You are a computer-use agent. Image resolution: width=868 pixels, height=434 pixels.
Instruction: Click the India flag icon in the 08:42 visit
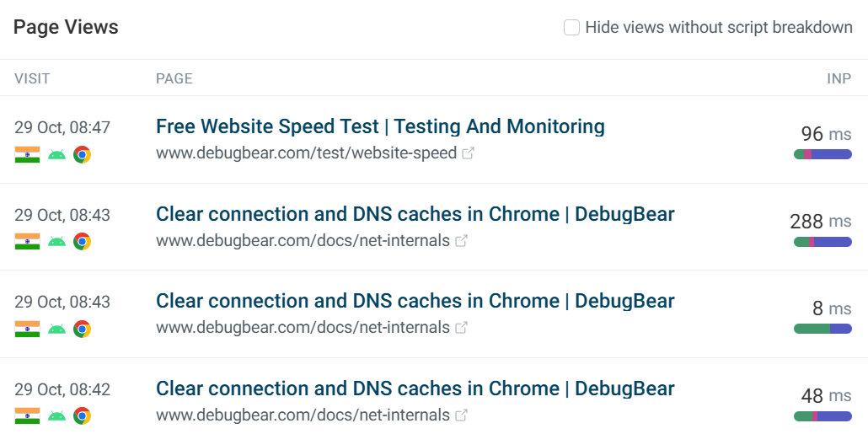coord(27,415)
